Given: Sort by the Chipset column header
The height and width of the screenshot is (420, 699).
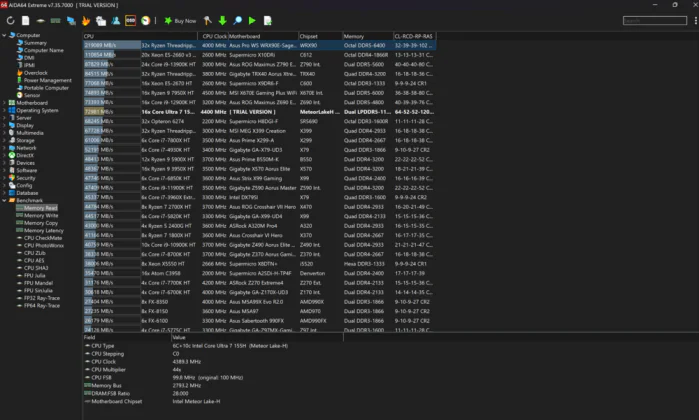Looking at the screenshot, I should tap(320, 37).
